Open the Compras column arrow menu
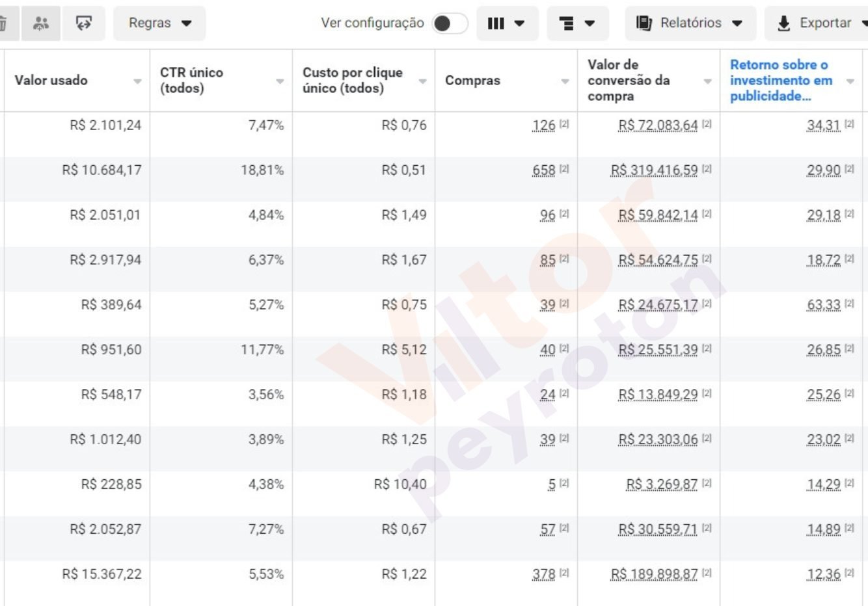The image size is (868, 606). [x=565, y=81]
